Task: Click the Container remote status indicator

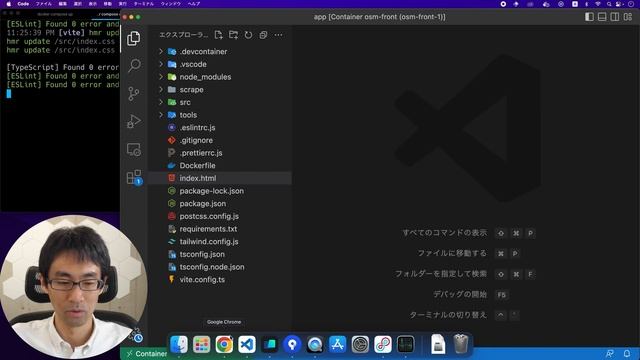Action: (x=147, y=353)
